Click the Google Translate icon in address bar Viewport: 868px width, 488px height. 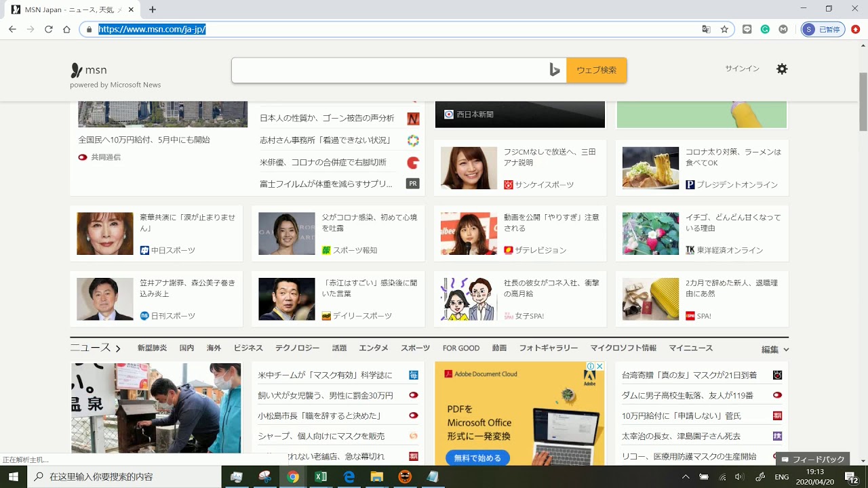tap(707, 29)
